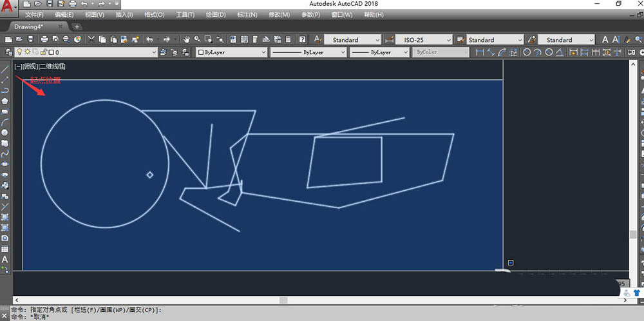
Task: Activate the Pan hand tool
Action: [x=187, y=39]
